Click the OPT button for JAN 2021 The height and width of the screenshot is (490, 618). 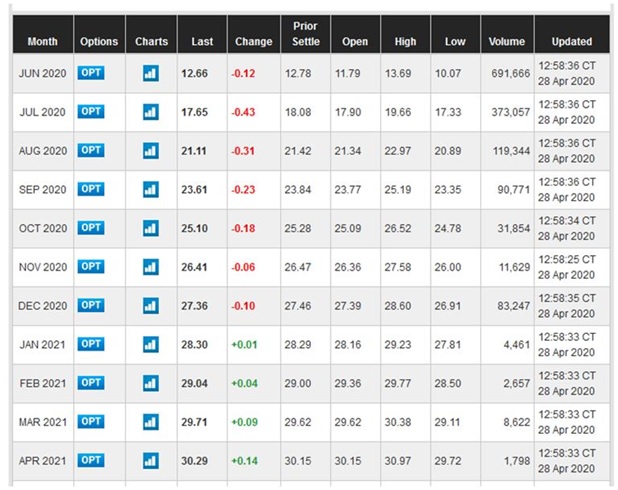pyautogui.click(x=91, y=344)
